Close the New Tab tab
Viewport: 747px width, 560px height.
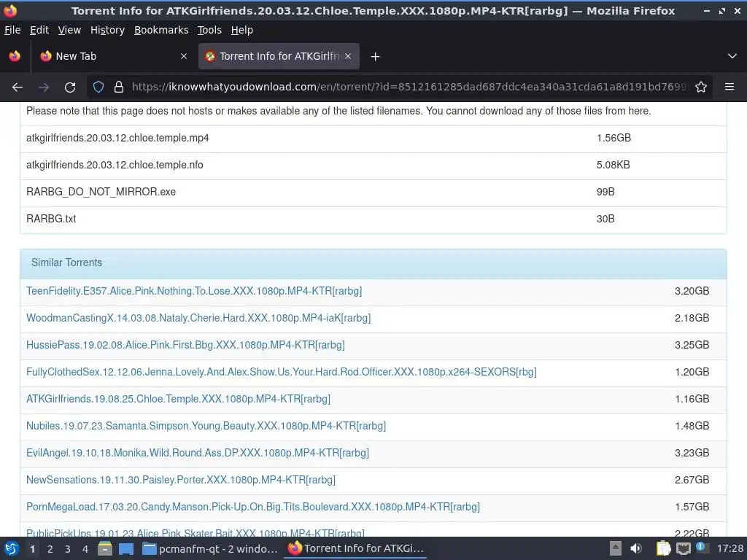(x=183, y=56)
